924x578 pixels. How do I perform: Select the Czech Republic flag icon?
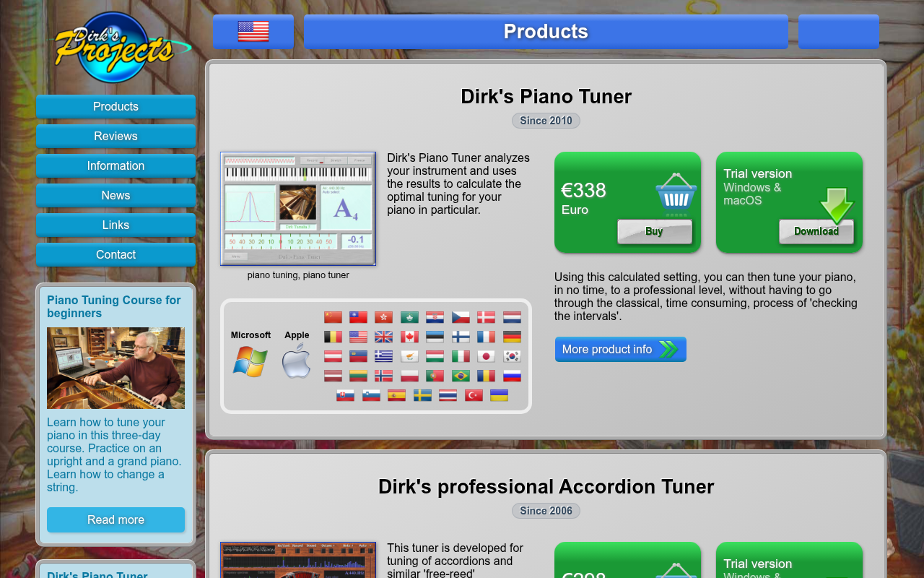tap(461, 317)
